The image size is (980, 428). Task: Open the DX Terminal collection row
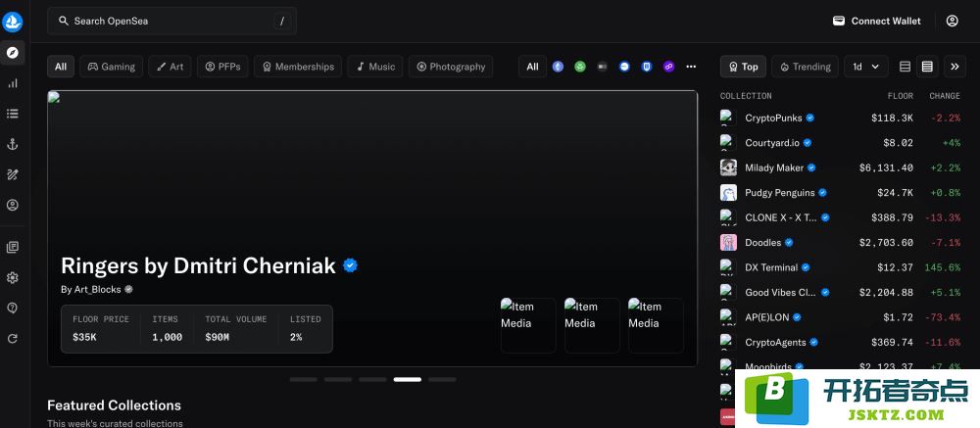pyautogui.click(x=840, y=267)
